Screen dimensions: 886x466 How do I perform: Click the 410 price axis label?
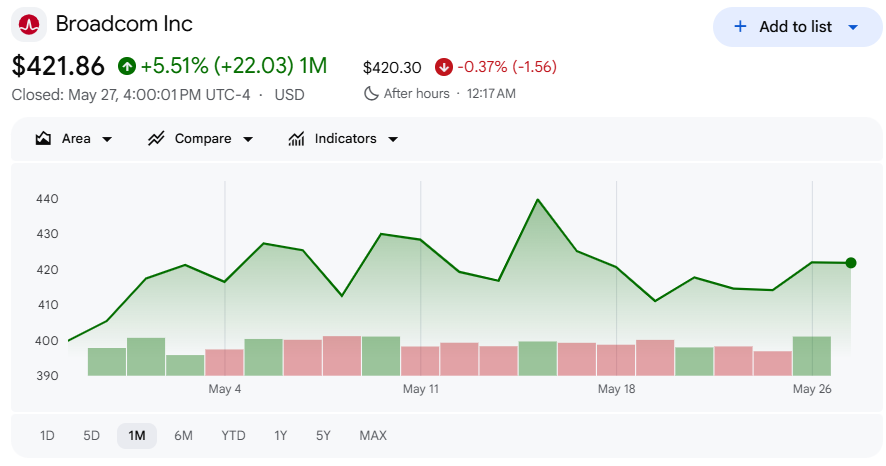coord(47,305)
